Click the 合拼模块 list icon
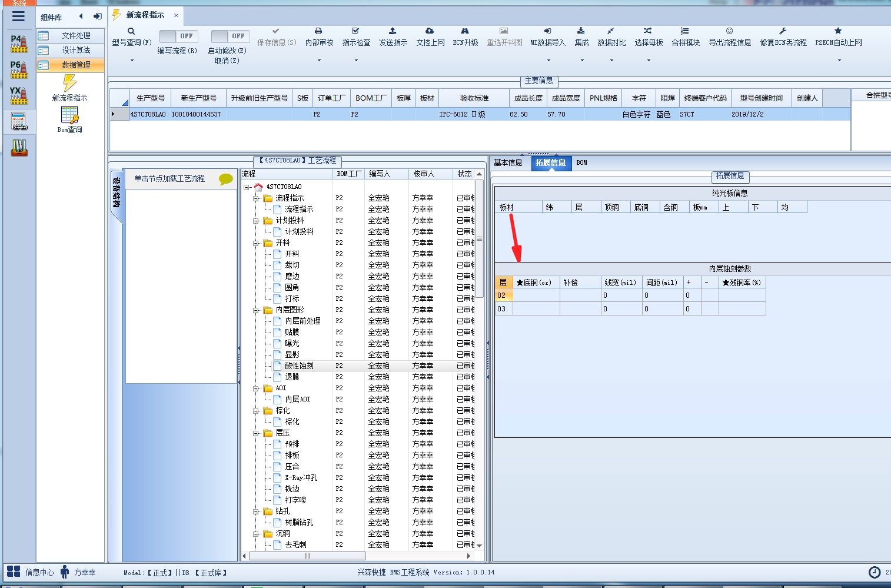This screenshot has width=891, height=588. [685, 31]
